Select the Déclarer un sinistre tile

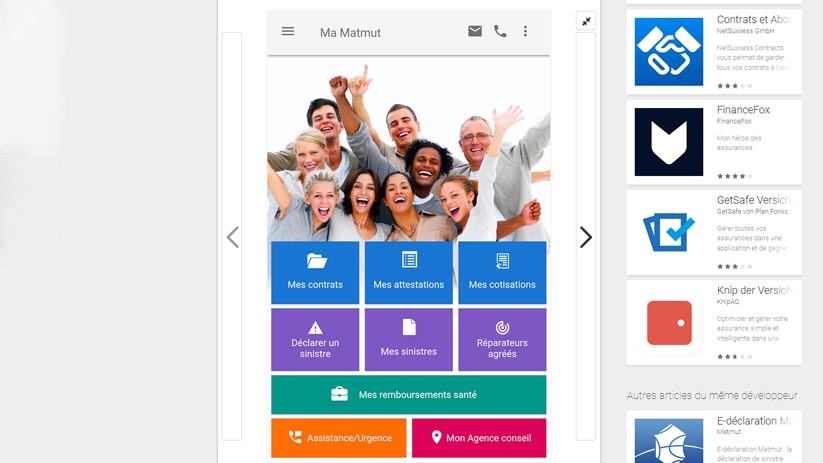pyautogui.click(x=315, y=340)
